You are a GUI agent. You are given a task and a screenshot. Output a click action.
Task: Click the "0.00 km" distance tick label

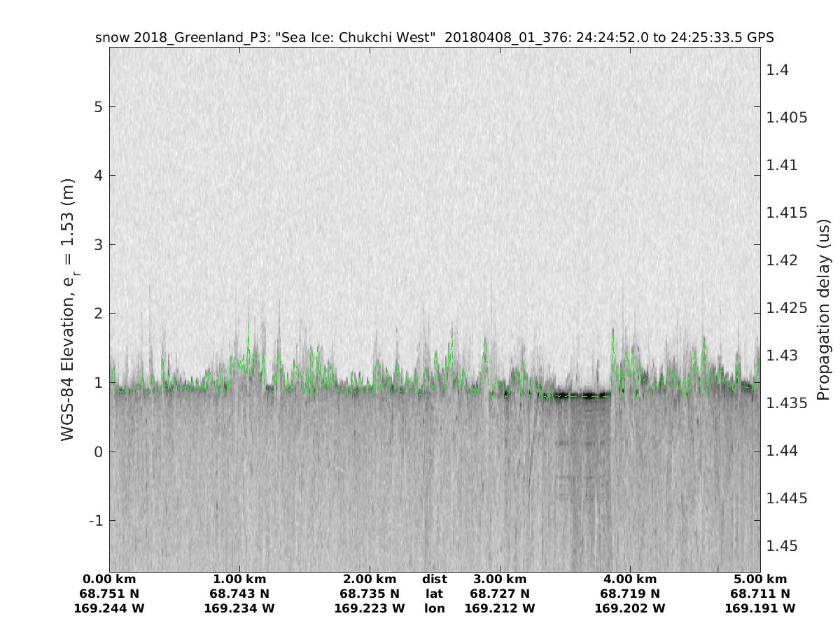pos(109,579)
